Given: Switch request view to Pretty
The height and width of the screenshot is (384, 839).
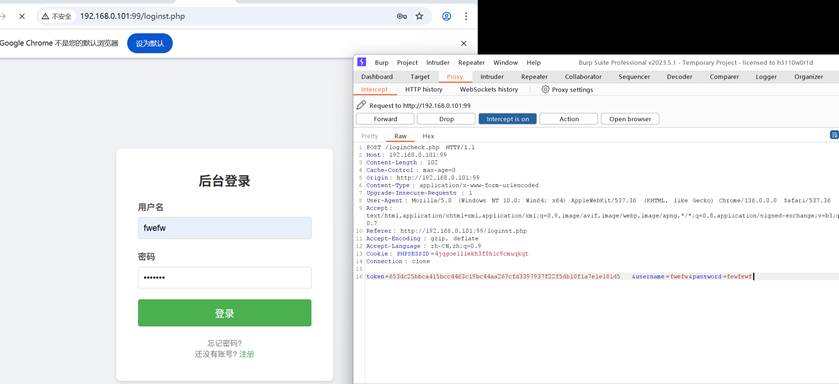Looking at the screenshot, I should pos(370,136).
